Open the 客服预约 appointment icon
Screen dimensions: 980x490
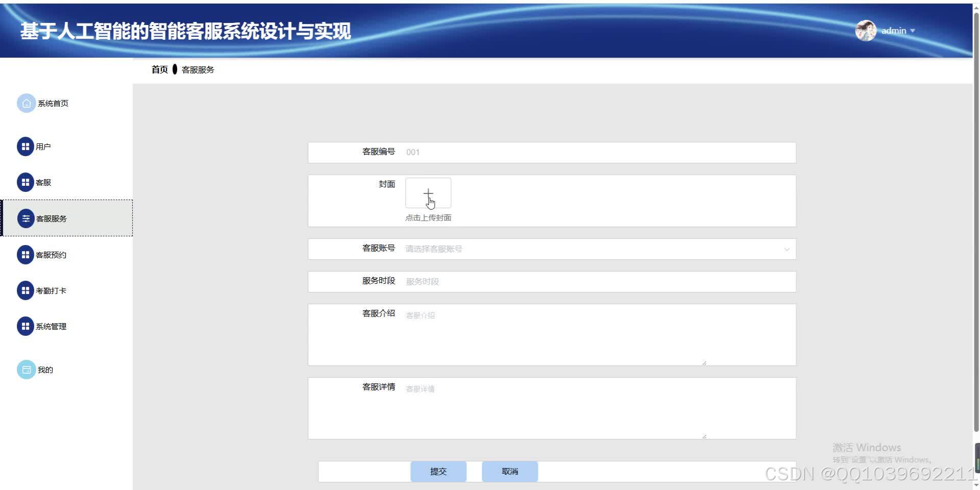[x=27, y=254]
